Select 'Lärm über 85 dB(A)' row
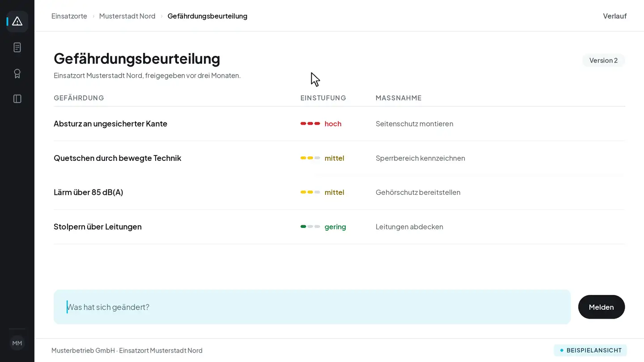The image size is (644, 362). point(339,193)
